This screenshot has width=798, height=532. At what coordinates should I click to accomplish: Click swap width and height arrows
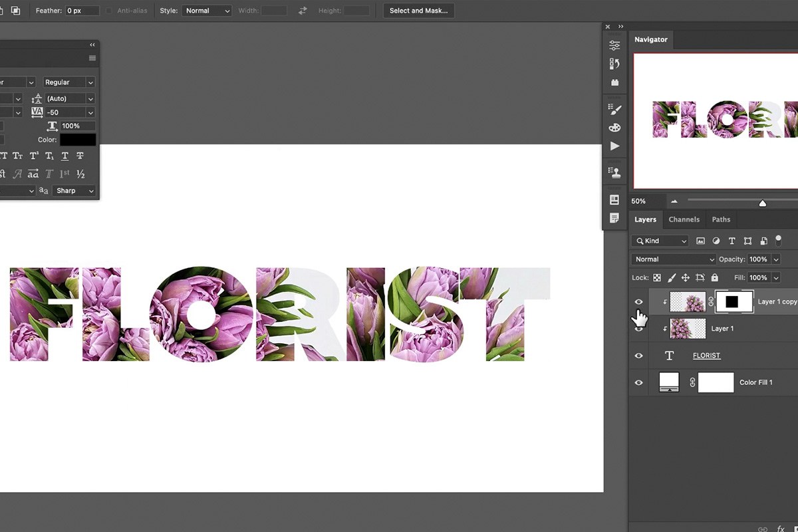(303, 11)
